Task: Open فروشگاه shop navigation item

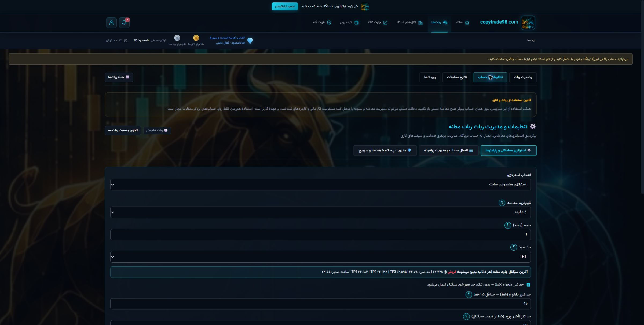Action: point(322,23)
